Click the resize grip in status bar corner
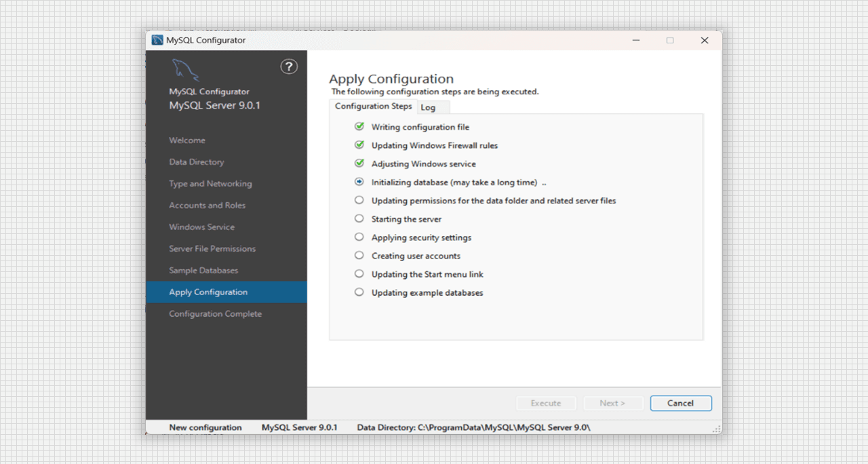868x464 pixels. [x=716, y=429]
